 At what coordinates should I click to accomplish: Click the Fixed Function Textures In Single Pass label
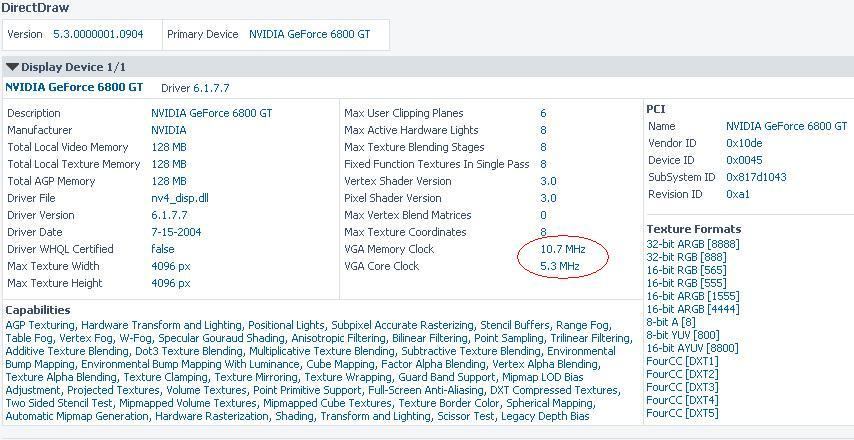[437, 164]
